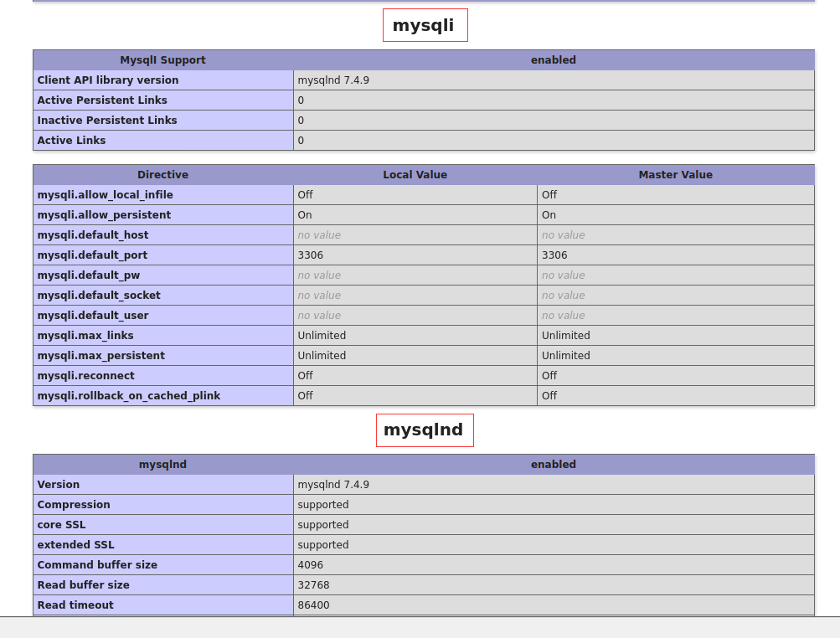840x638 pixels.
Task: Click the Local Value column header
Action: pyautogui.click(x=415, y=175)
